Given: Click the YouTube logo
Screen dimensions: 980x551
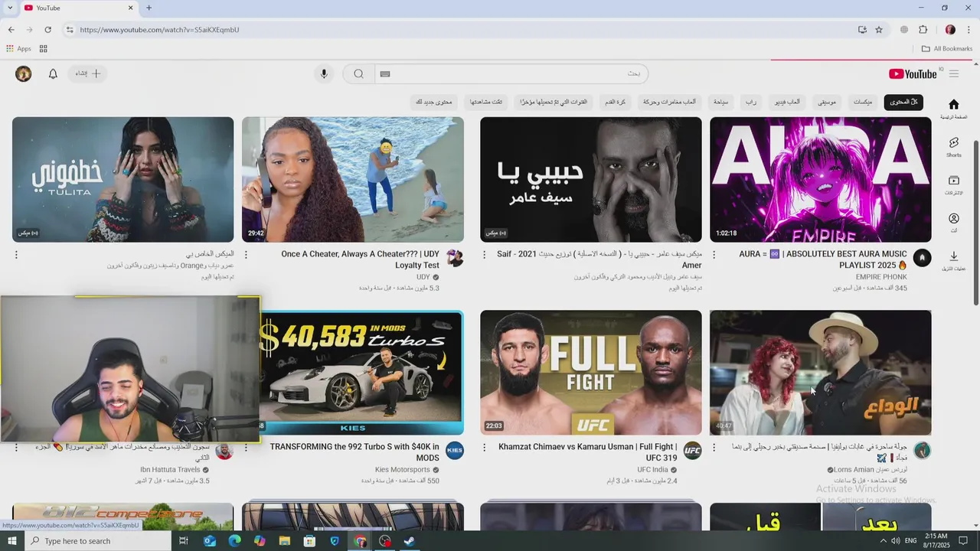Looking at the screenshot, I should pyautogui.click(x=913, y=73).
